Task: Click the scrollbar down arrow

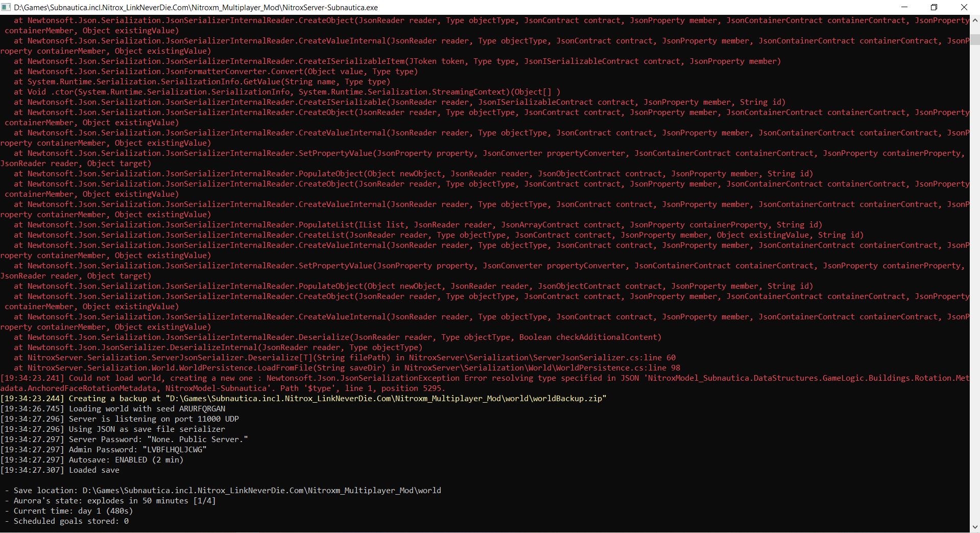Action: (x=974, y=527)
